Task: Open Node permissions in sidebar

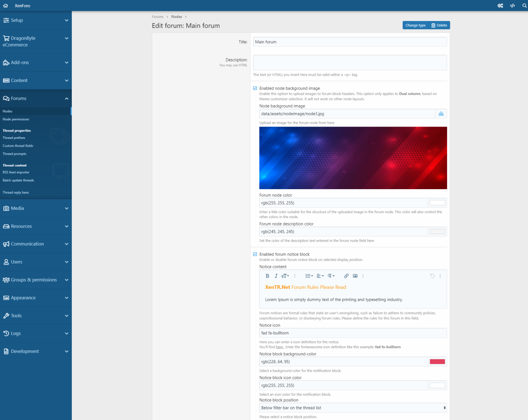Action: pos(16,120)
